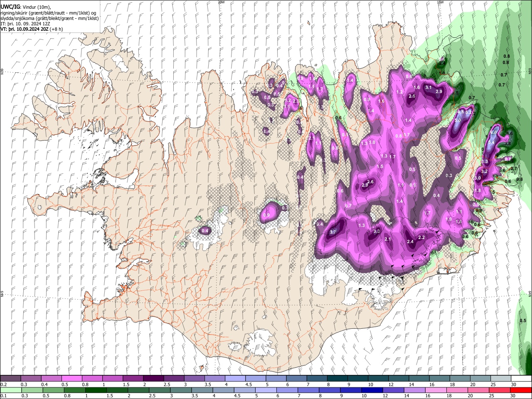
Task: Click the pale green rain swatch above 0.1
Action: point(10,390)
